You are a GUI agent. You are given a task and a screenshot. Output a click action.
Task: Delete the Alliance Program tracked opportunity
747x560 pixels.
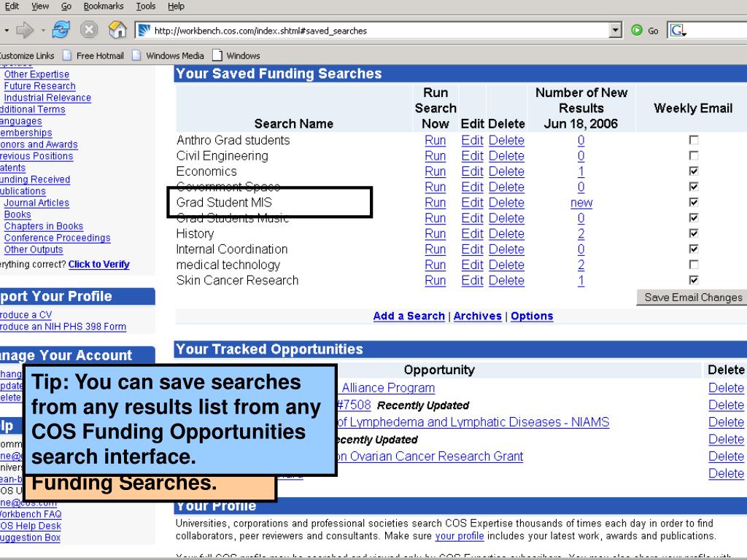(726, 388)
